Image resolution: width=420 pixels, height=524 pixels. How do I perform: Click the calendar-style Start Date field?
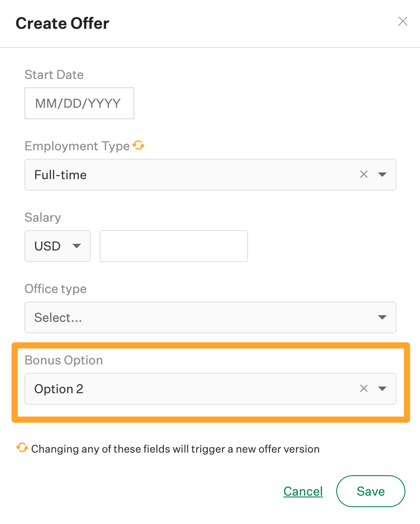pyautogui.click(x=79, y=103)
